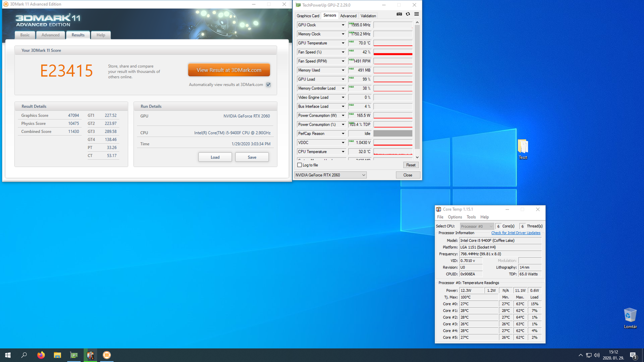Open Core Temp Tools menu
Screen dimensions: 644x362
[x=471, y=217]
